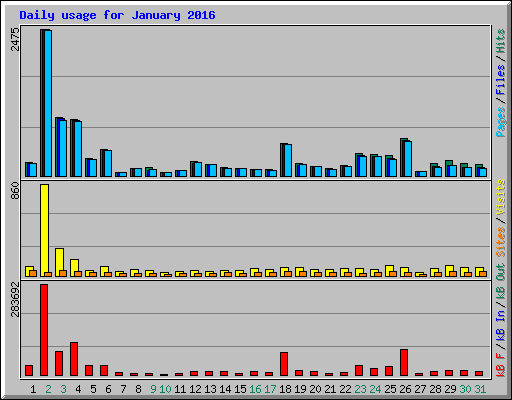Click the tall red kB bar for day 2
The height and width of the screenshot is (400, 512).
tap(44, 330)
